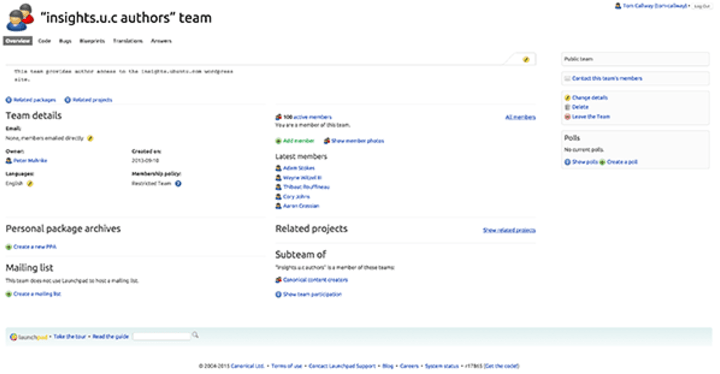Click pencil icon next to email setting
The width and height of the screenshot is (720, 374).
pyautogui.click(x=90, y=138)
